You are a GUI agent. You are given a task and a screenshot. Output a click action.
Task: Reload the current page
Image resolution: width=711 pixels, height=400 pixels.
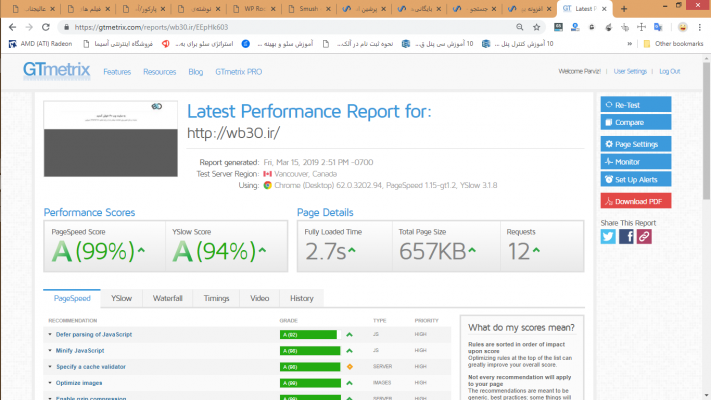click(x=46, y=27)
